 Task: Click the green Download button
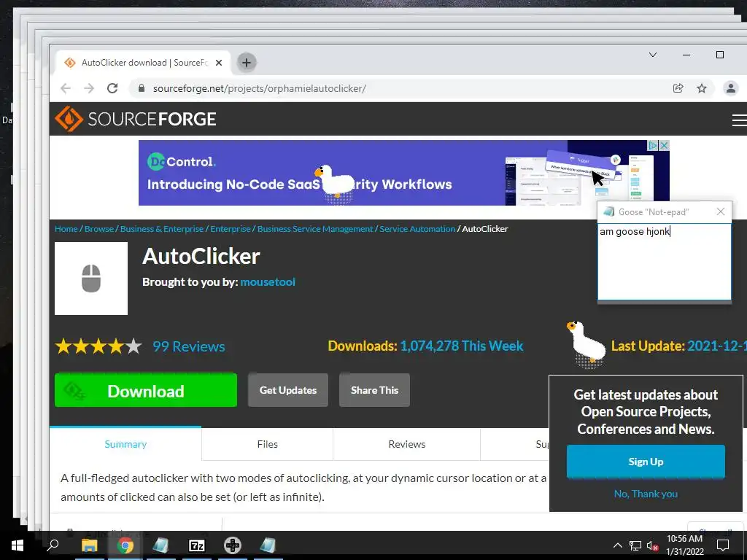[x=146, y=391]
